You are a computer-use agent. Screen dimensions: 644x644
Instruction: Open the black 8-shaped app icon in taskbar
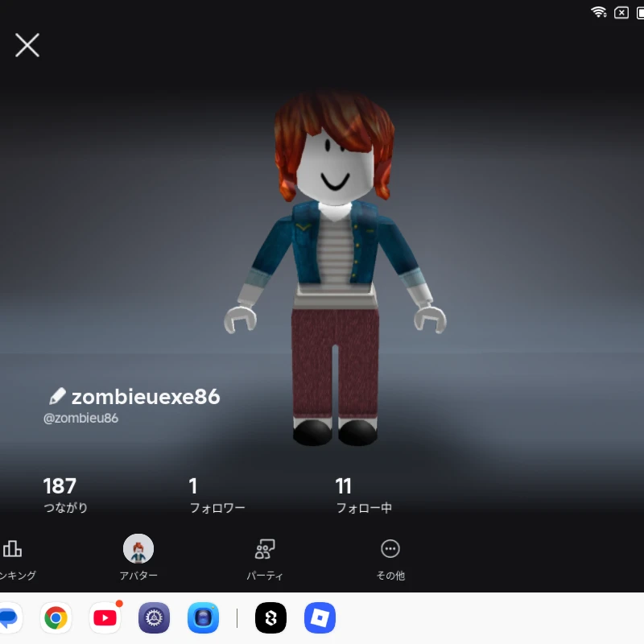click(270, 617)
